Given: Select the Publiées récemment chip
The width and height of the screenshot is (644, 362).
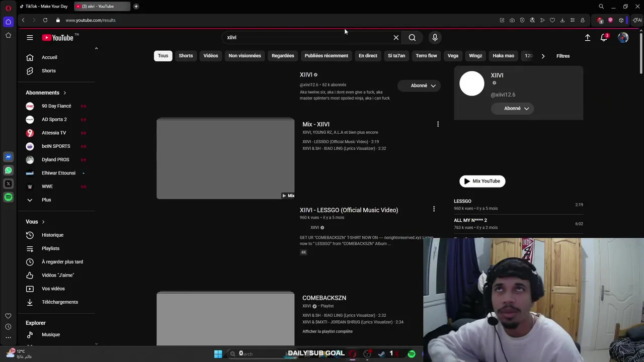Looking at the screenshot, I should click(326, 56).
